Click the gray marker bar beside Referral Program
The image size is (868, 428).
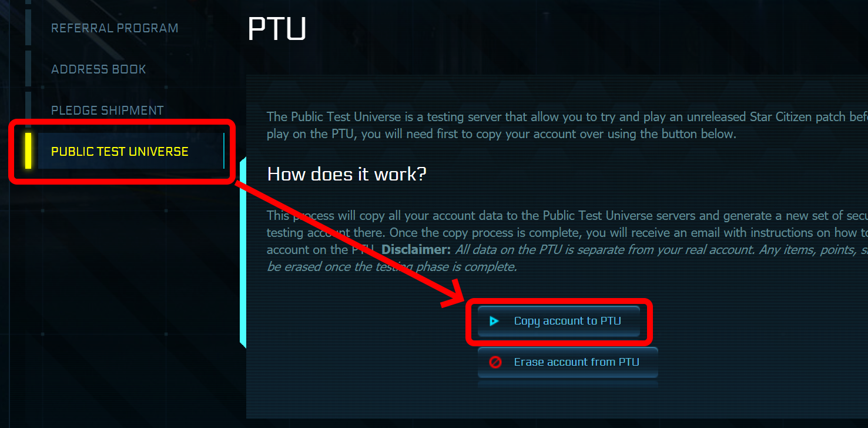tap(28, 28)
